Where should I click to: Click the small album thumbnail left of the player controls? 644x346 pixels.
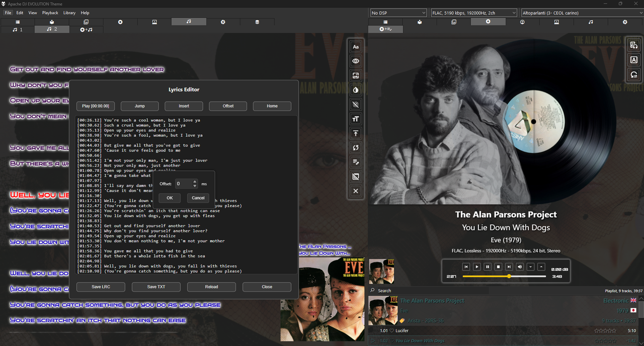coord(381,272)
